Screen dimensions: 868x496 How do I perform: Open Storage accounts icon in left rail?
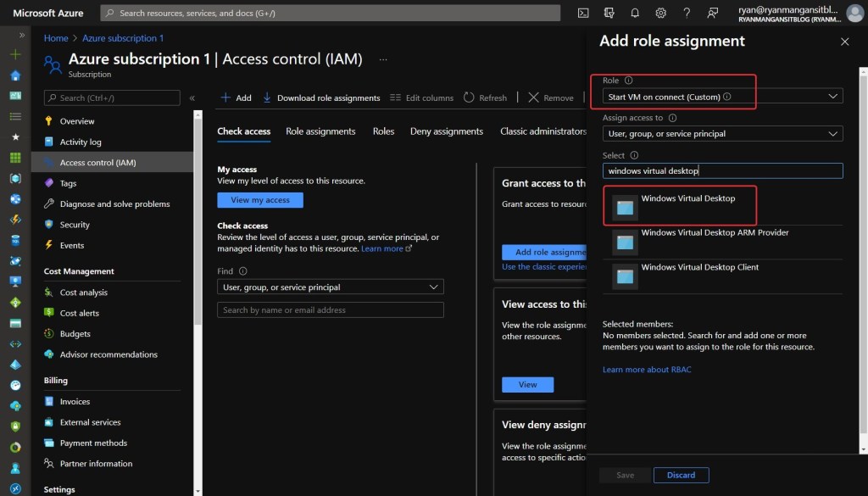(15, 323)
